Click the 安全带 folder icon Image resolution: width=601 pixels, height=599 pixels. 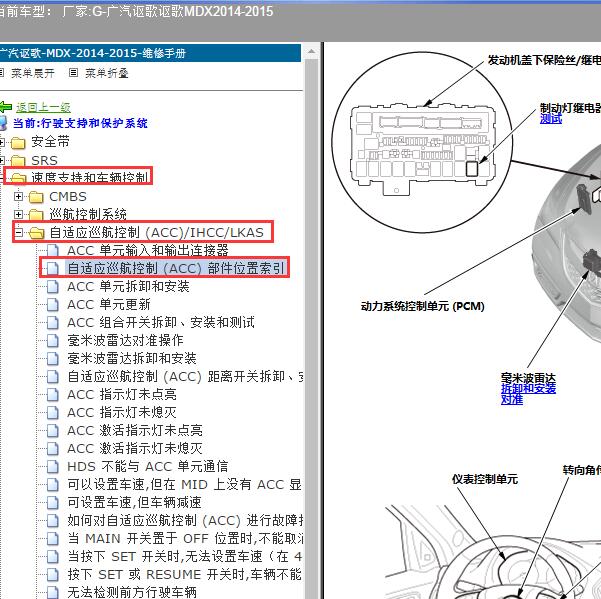point(18,143)
